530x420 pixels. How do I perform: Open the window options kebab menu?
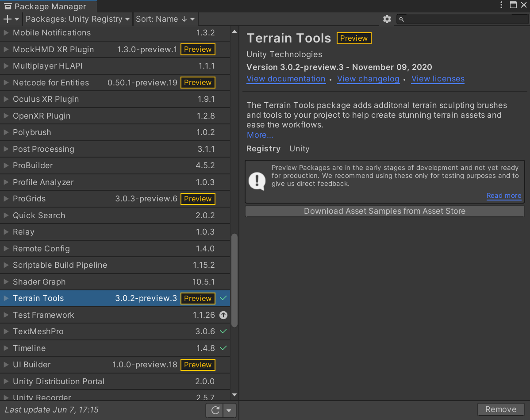pos(501,5)
